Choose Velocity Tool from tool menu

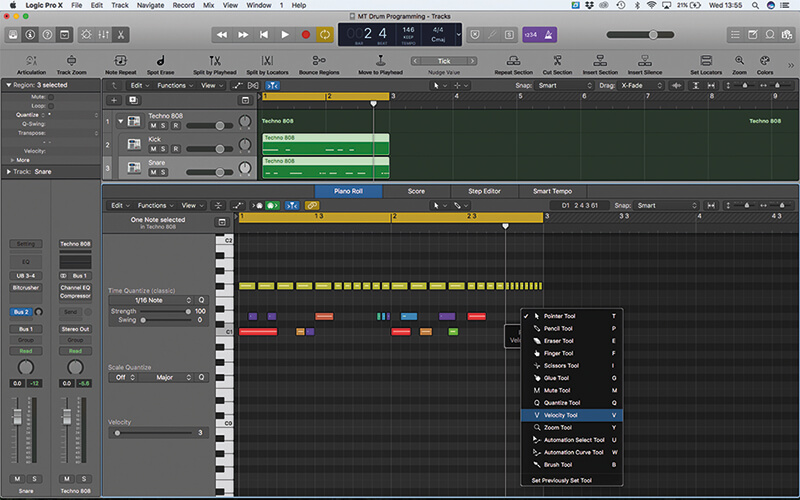click(571, 415)
